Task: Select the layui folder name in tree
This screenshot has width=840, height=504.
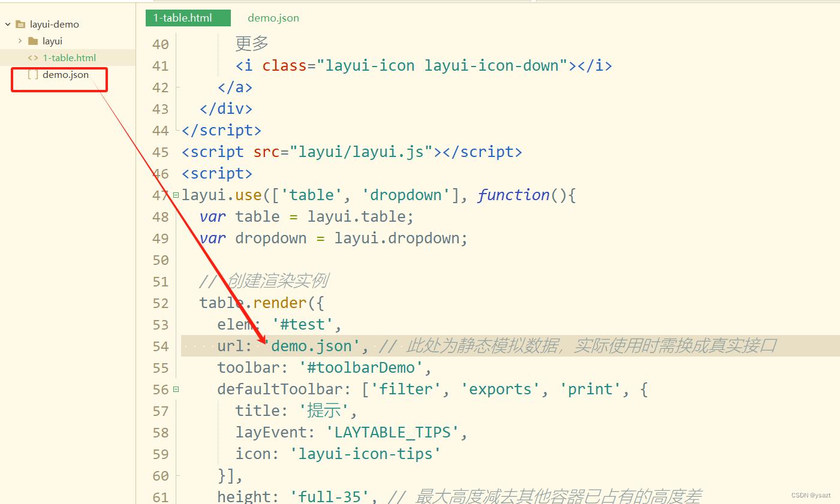Action: click(x=52, y=41)
